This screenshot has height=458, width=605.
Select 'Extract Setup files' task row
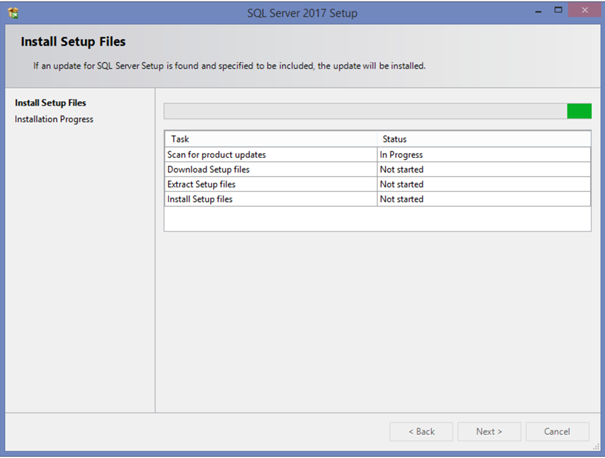[377, 184]
